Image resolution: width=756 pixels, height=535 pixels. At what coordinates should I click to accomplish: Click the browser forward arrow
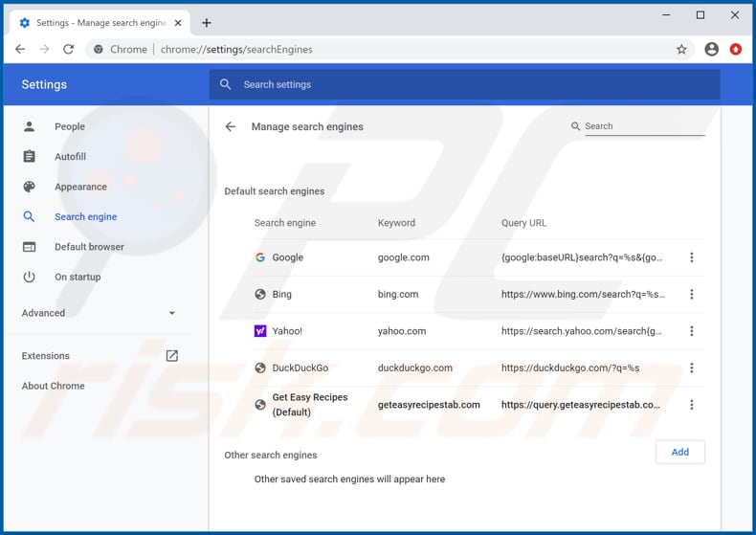tap(44, 49)
